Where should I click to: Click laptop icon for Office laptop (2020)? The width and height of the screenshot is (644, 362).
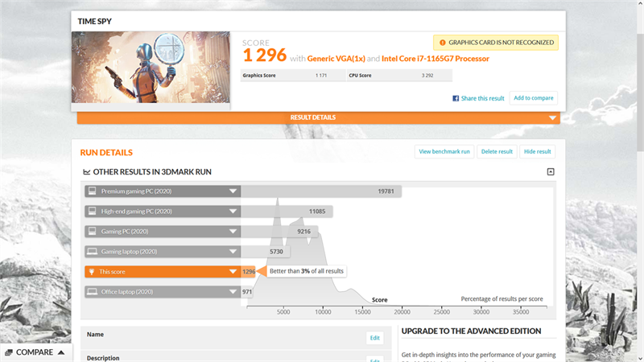click(x=92, y=292)
